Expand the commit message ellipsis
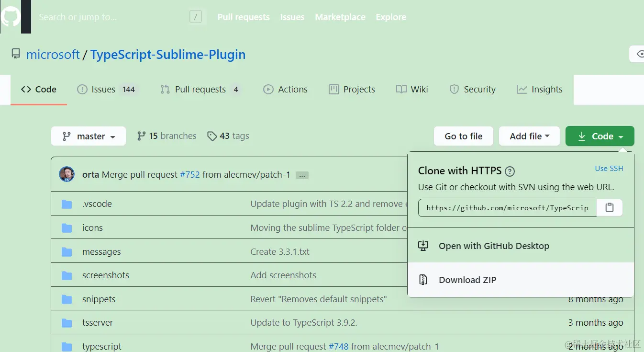This screenshot has width=644, height=352. tap(302, 175)
